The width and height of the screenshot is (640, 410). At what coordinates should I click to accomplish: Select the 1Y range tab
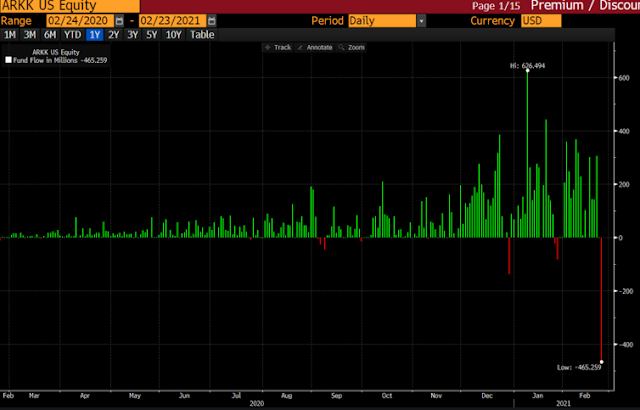pyautogui.click(x=95, y=35)
